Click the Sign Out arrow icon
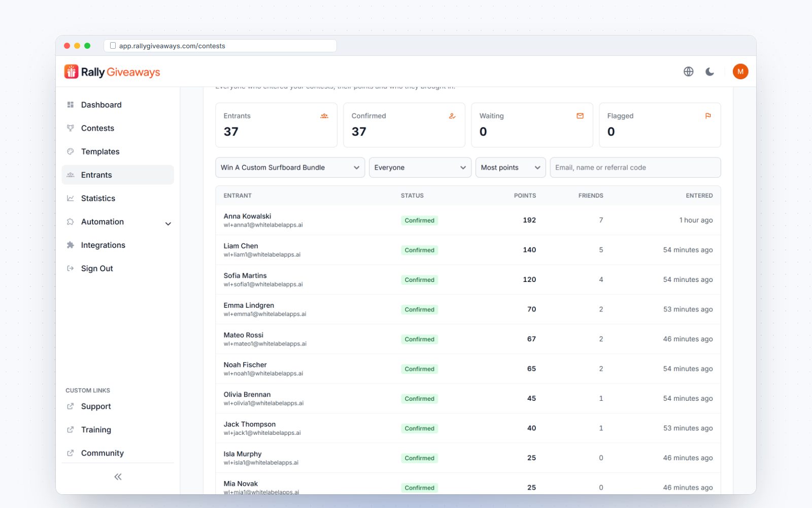 pos(71,268)
